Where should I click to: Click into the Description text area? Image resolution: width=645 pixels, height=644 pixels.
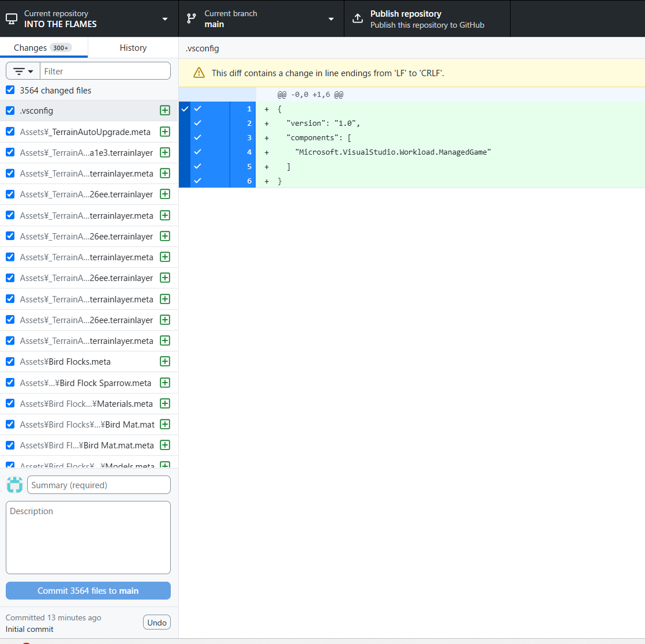[x=88, y=537]
